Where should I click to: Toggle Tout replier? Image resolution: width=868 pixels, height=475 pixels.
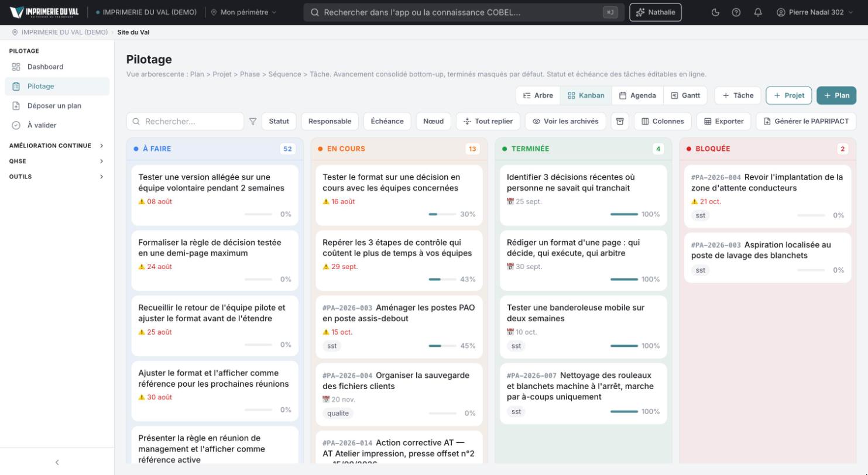point(488,121)
